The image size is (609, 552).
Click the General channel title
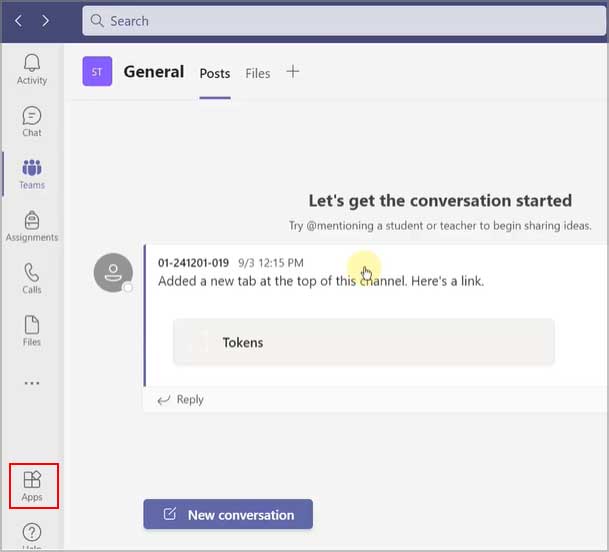(154, 72)
